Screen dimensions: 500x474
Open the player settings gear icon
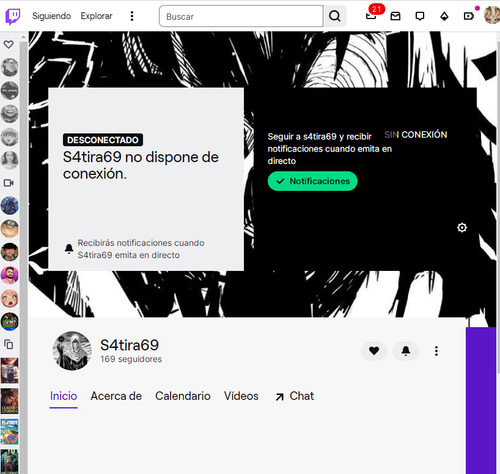[462, 227]
